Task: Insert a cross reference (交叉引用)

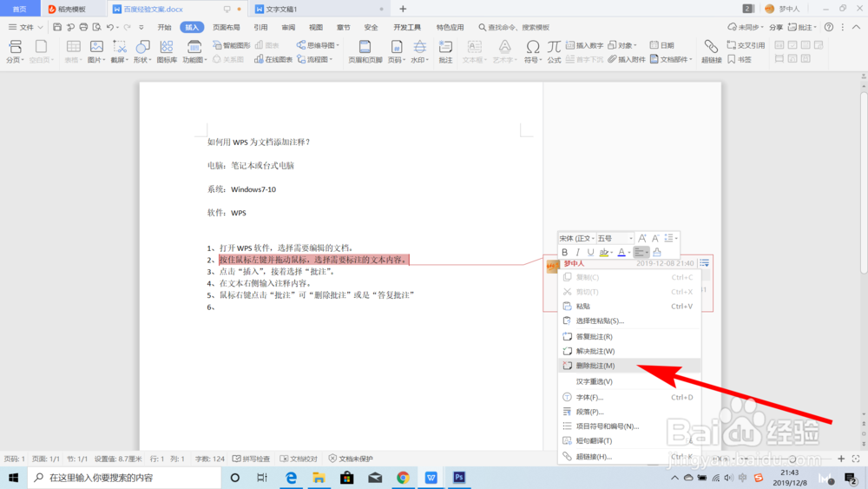Action: click(746, 45)
